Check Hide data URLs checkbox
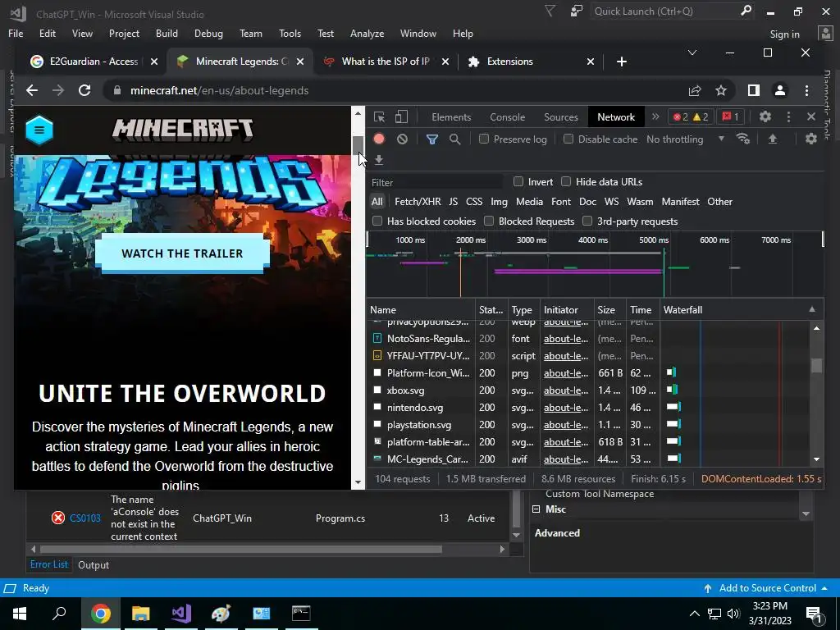The image size is (840, 630). [566, 181]
